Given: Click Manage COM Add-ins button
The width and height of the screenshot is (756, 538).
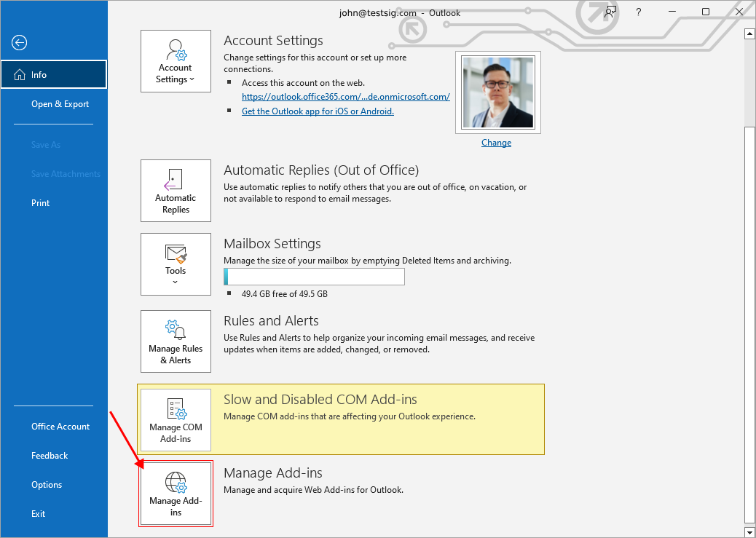Looking at the screenshot, I should [176, 420].
